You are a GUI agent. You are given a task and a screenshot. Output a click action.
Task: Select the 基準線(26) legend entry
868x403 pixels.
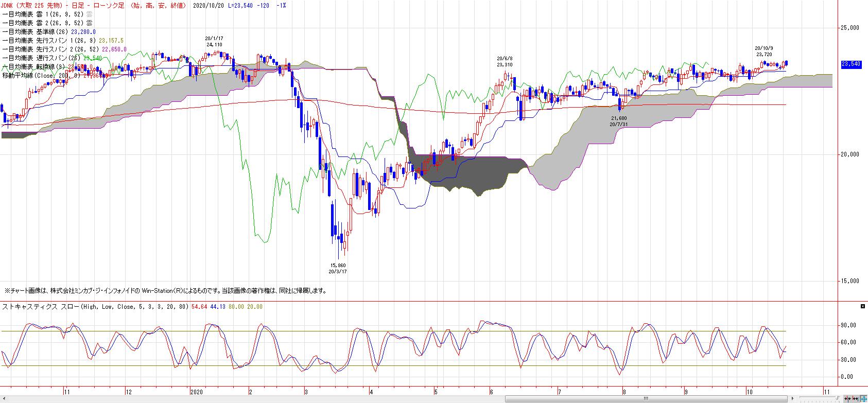49,31
